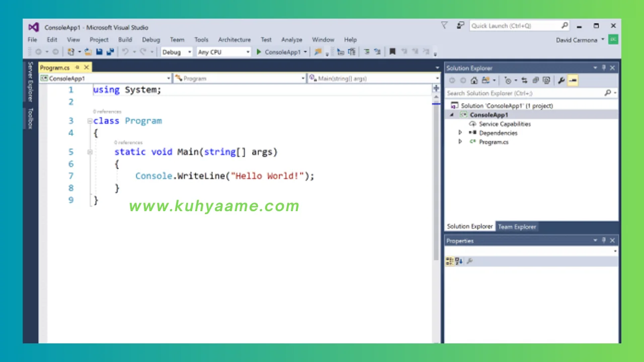
Task: Open the Debug menu
Action: [151, 40]
